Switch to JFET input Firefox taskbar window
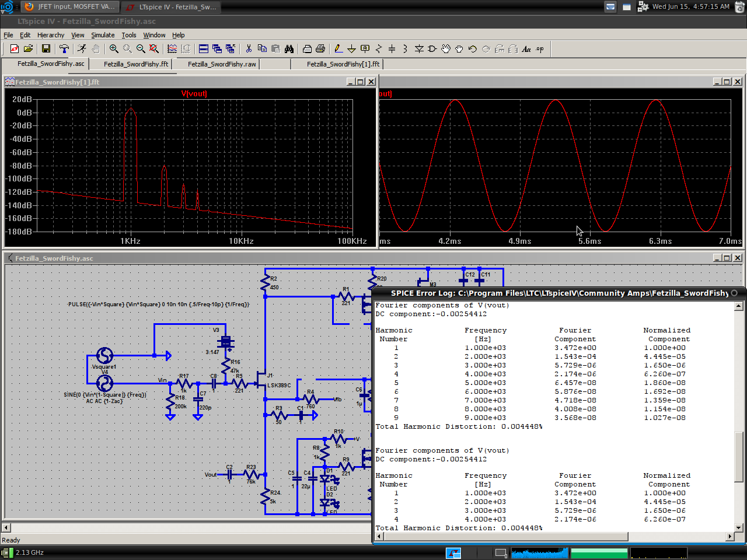This screenshot has width=747, height=560. (x=71, y=7)
